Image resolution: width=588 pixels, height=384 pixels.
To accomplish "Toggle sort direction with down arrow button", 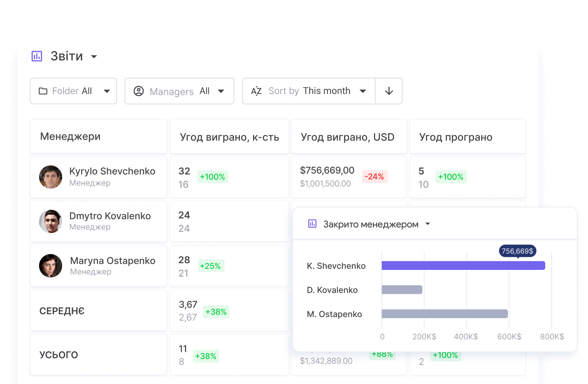I will (389, 91).
